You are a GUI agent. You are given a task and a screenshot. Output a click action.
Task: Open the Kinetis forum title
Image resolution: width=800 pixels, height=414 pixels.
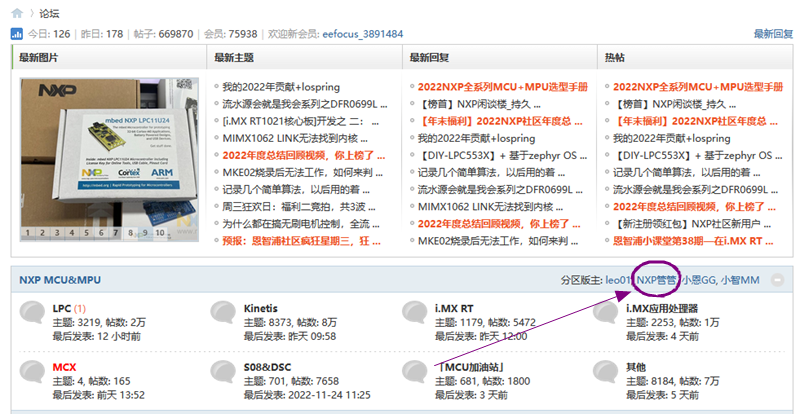coord(261,308)
